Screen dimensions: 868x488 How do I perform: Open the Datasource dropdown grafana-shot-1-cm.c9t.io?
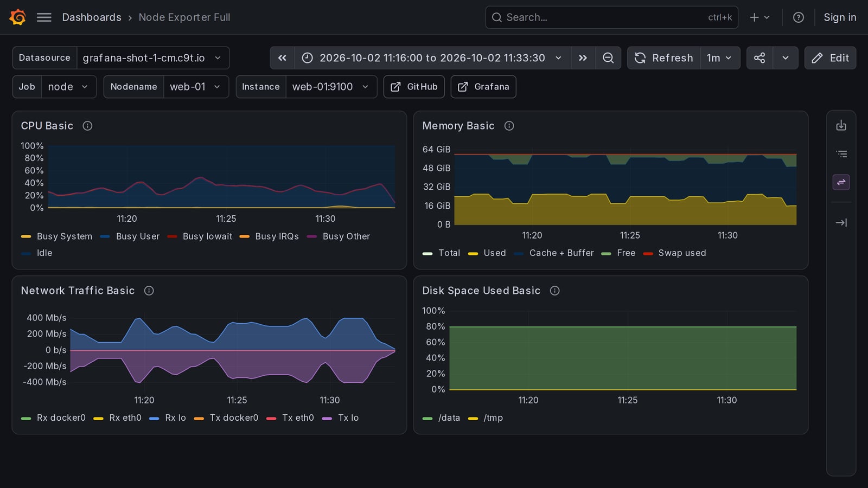point(153,58)
